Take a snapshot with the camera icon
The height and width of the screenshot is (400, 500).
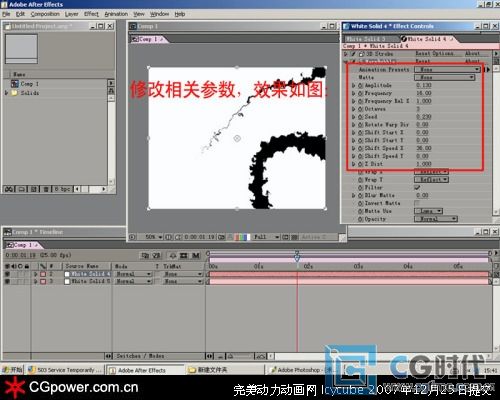[221, 237]
